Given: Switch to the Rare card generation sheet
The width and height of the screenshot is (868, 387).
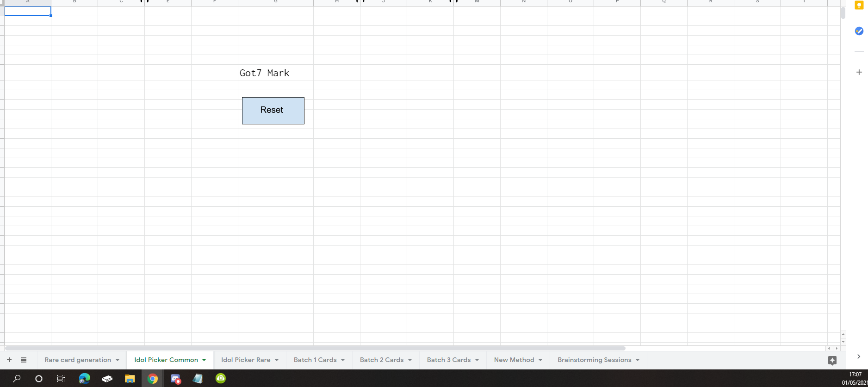Looking at the screenshot, I should coord(78,360).
